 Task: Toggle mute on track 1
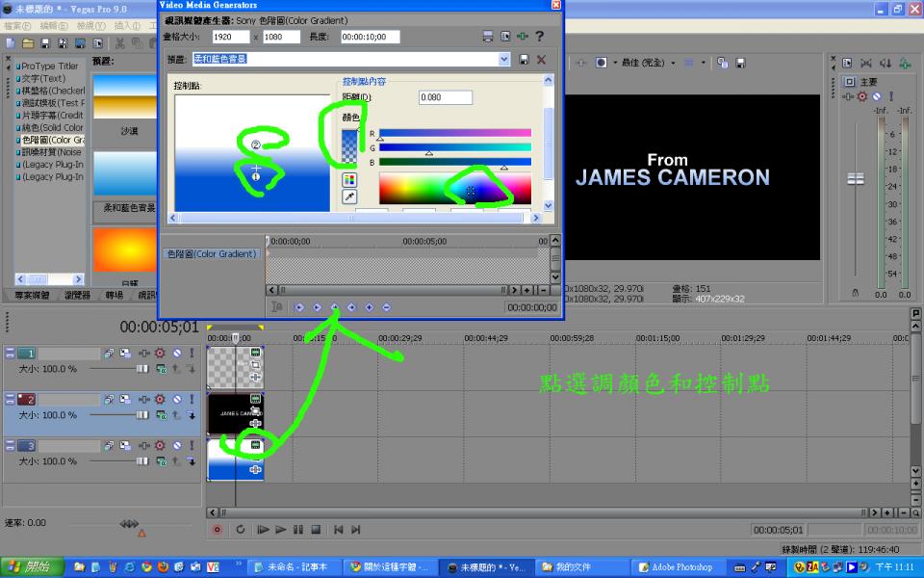(177, 354)
